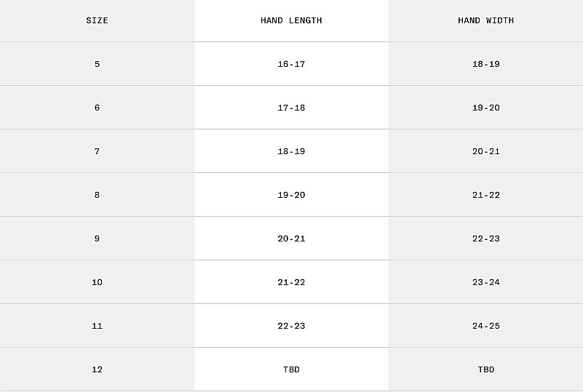The image size is (583, 392).
Task: Click the HAND WIDTH column header
Action: pyautogui.click(x=485, y=20)
